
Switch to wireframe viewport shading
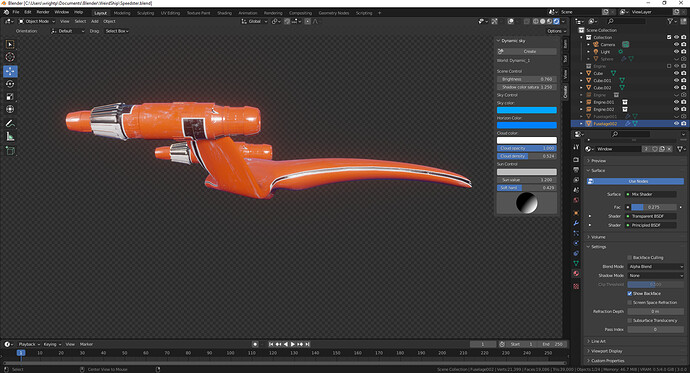[536, 21]
